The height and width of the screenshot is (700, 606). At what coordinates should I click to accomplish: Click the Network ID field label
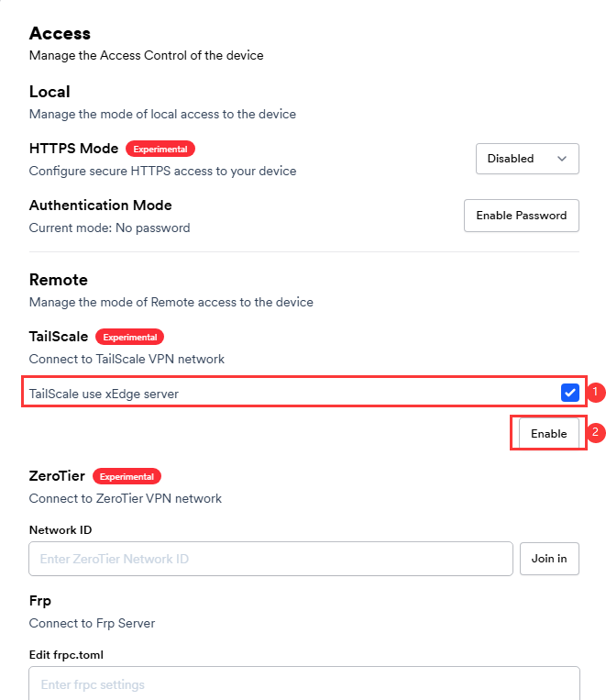pyautogui.click(x=60, y=529)
